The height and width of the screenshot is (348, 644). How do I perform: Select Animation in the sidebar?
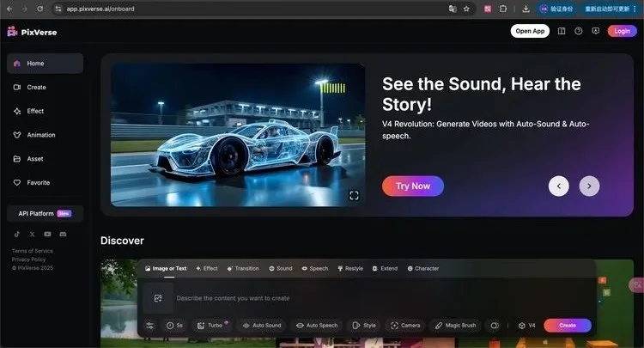(x=46, y=135)
